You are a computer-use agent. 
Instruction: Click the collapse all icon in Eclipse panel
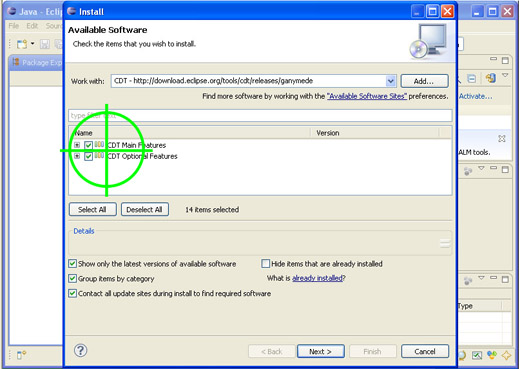(472, 79)
